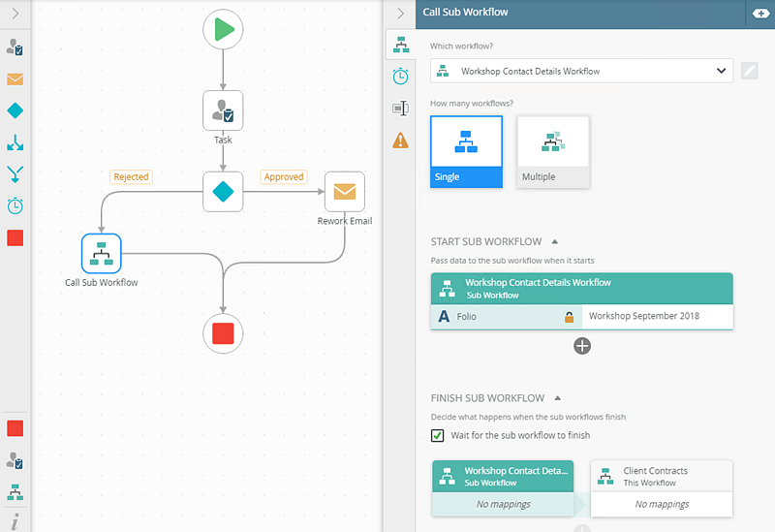Viewport: 775px width, 532px height.
Task: Choose Multiple workflows option
Action: pyautogui.click(x=552, y=151)
